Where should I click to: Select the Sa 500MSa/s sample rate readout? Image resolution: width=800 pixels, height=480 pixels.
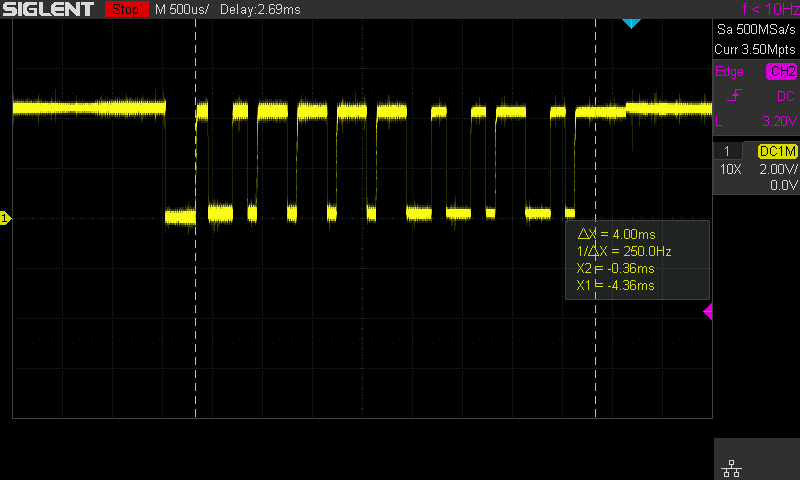coord(756,30)
